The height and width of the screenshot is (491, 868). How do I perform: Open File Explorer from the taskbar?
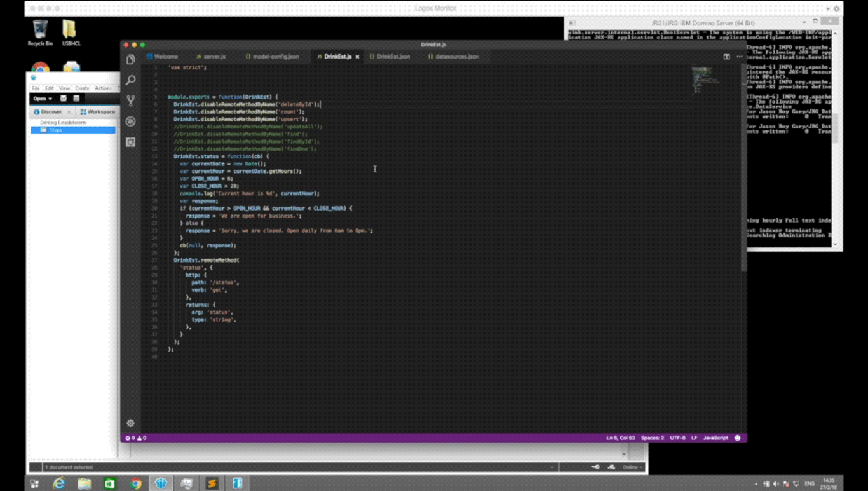(85, 484)
